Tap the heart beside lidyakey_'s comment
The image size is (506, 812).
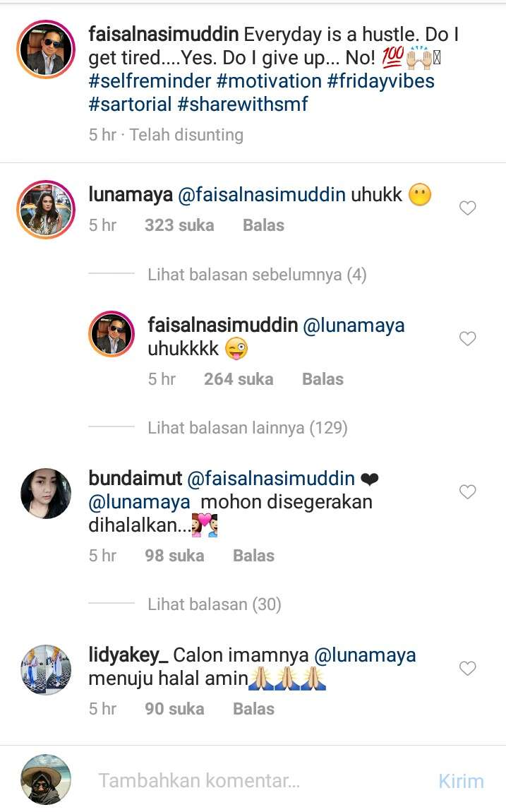pos(468,669)
